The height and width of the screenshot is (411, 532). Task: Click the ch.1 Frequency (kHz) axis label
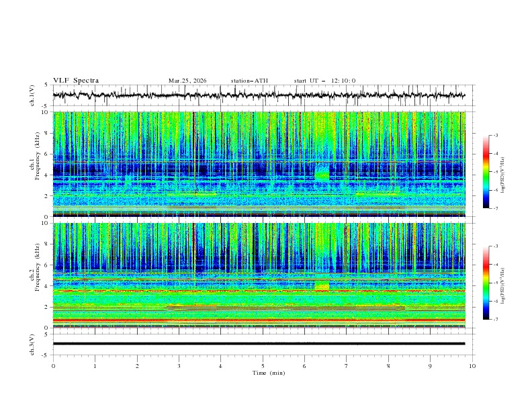pos(35,164)
